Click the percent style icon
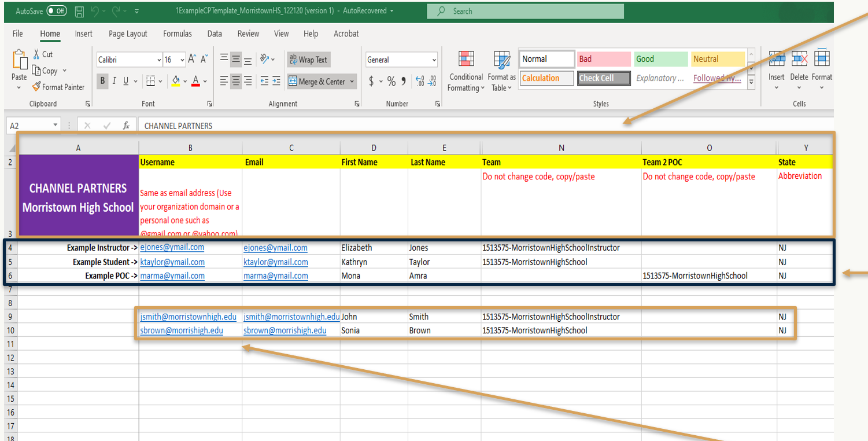The image size is (868, 441). pos(391,82)
